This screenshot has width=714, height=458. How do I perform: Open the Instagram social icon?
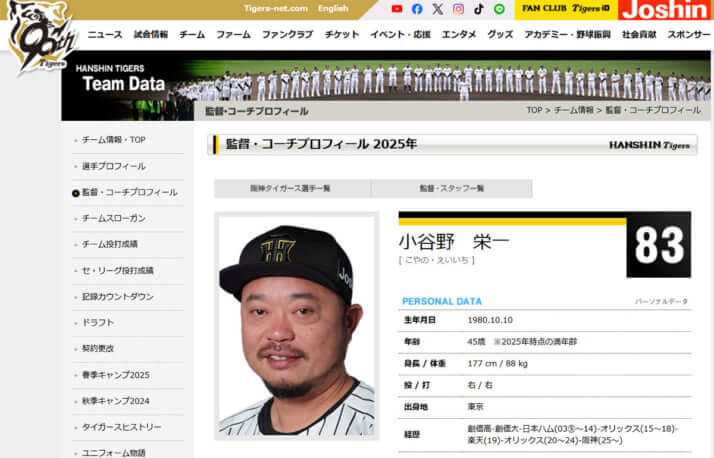point(458,9)
